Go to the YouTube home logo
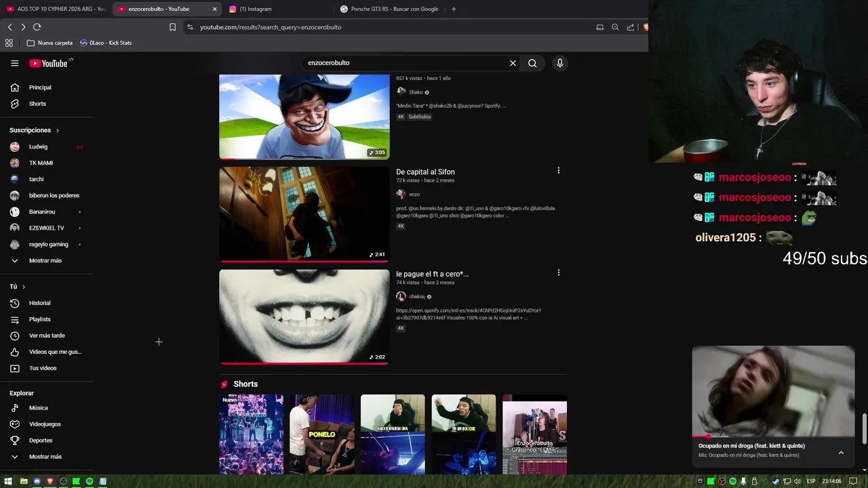868x488 pixels. click(x=48, y=63)
